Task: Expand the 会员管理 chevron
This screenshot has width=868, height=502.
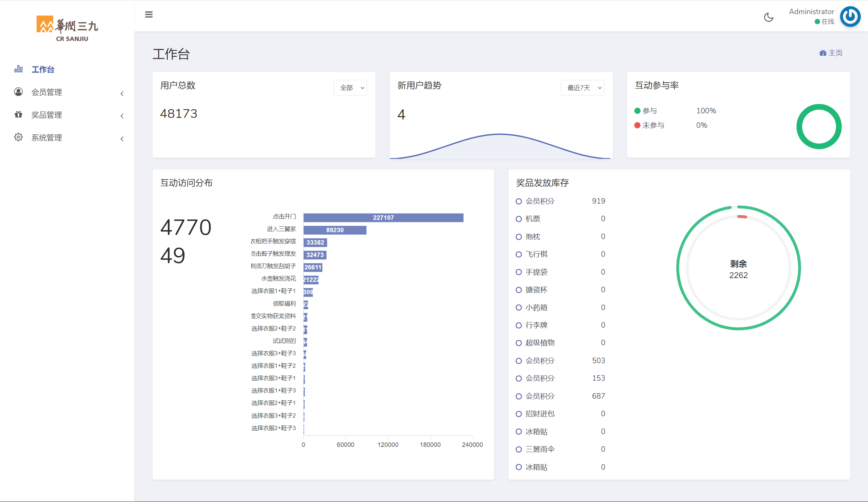Action: [122, 93]
